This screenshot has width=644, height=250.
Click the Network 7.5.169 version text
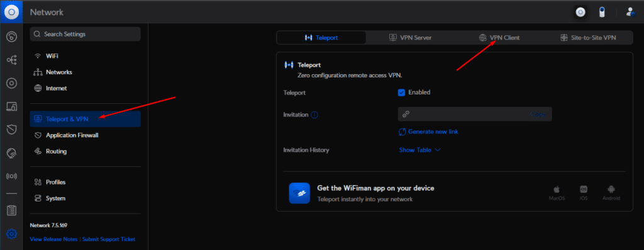[48, 225]
